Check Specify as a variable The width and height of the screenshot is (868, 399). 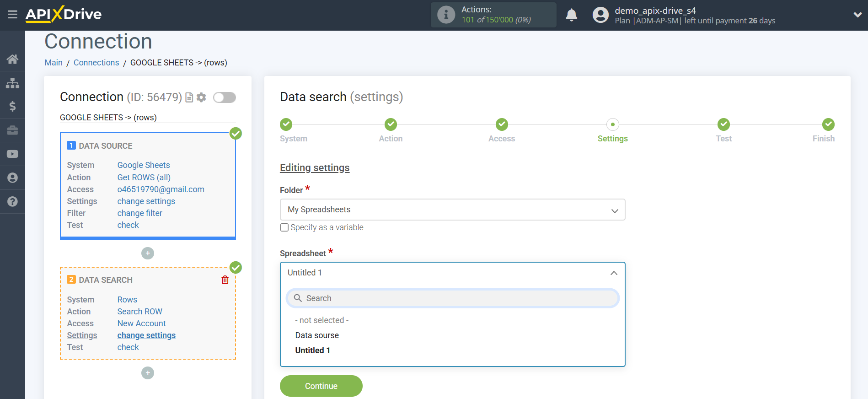pos(284,227)
